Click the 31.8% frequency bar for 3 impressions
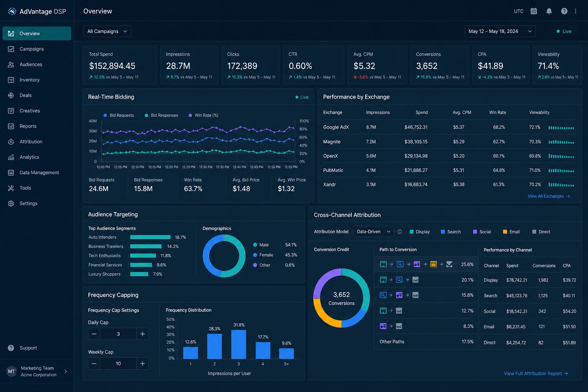 click(x=238, y=344)
